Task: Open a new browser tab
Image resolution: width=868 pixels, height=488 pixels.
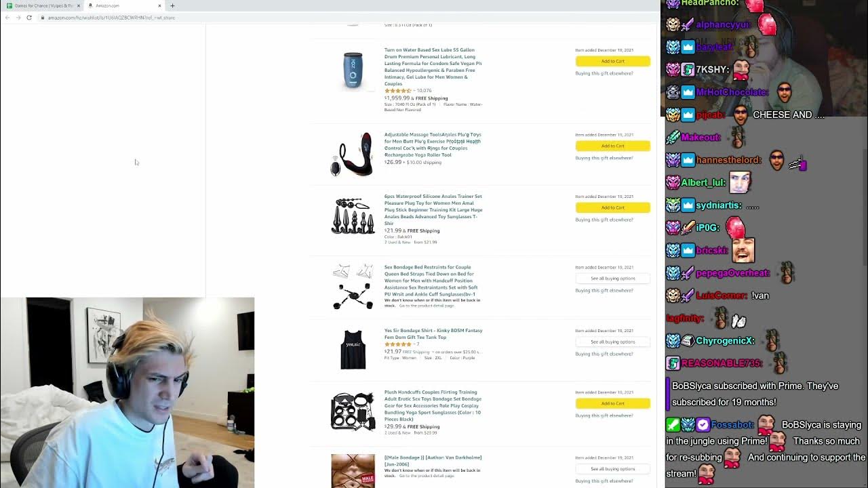Action: 172,5
